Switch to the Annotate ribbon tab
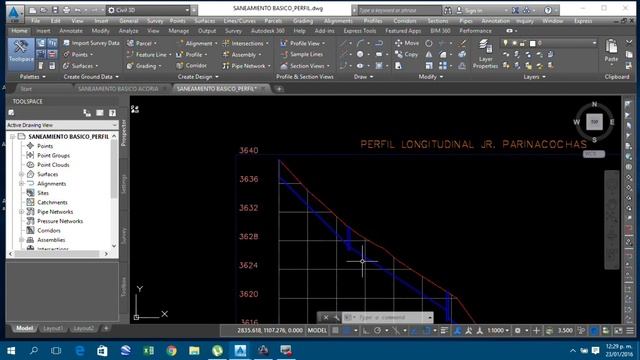 pyautogui.click(x=71, y=31)
